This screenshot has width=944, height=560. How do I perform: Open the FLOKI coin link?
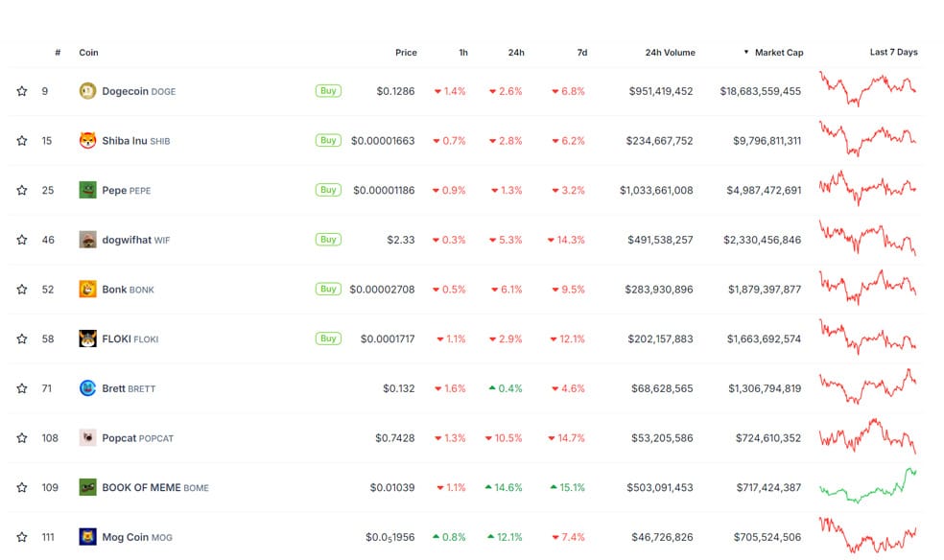(x=130, y=339)
